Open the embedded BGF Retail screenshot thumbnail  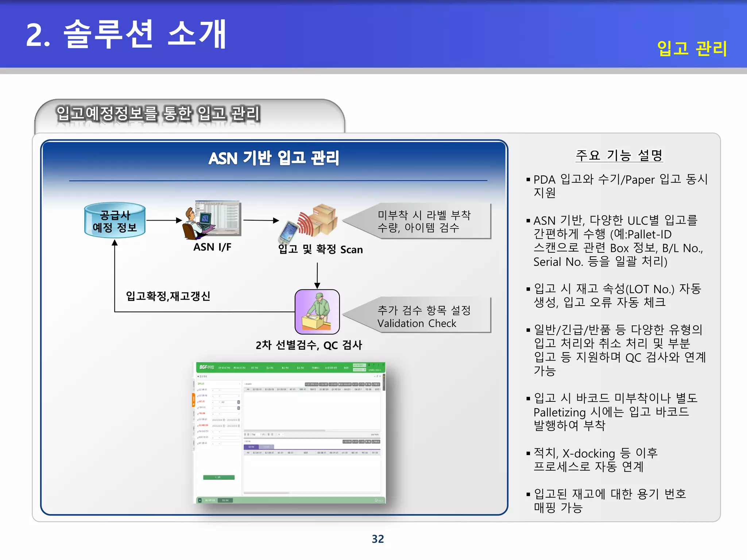(x=289, y=433)
